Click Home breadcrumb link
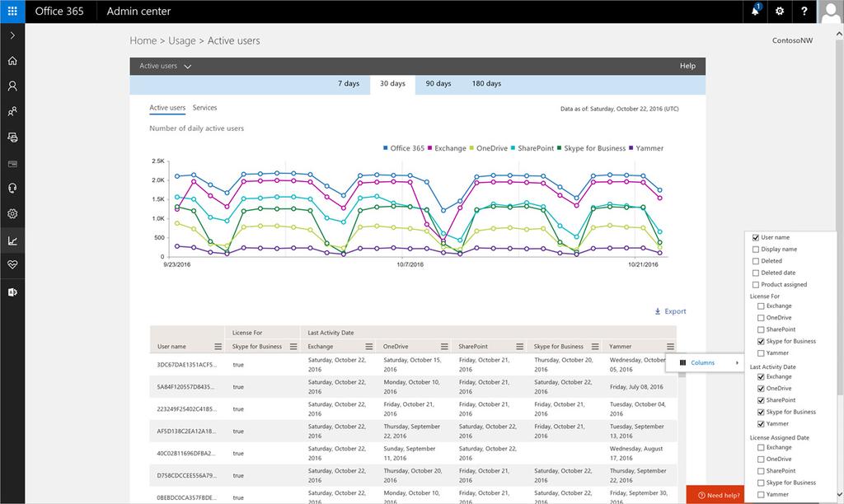Image resolution: width=844 pixels, height=504 pixels. tap(143, 41)
